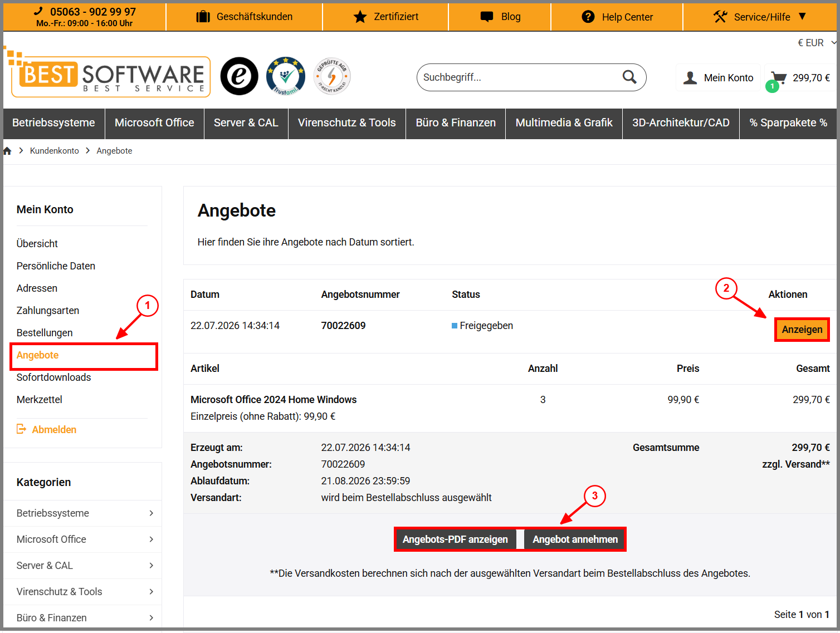
Task: Open Büro & Finanzen navigation item
Action: coord(456,123)
